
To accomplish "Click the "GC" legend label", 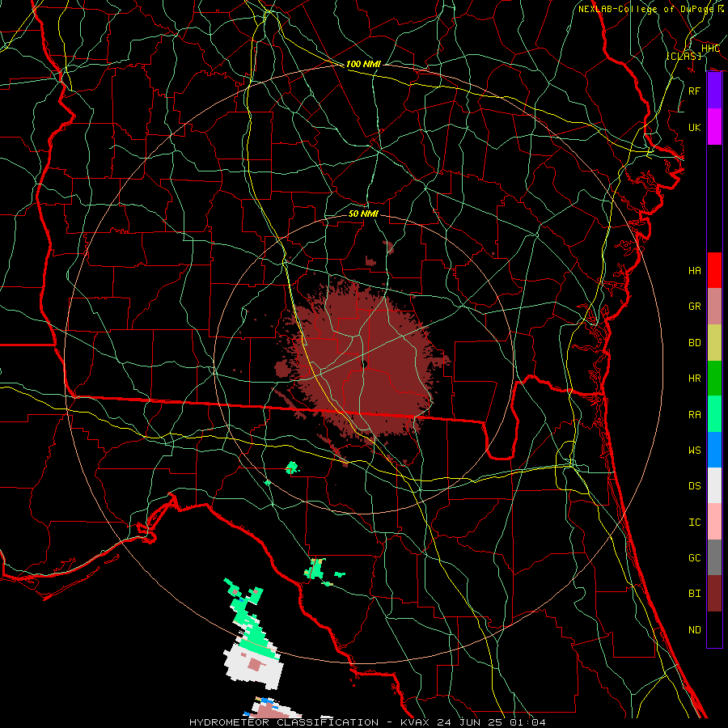I will [695, 558].
